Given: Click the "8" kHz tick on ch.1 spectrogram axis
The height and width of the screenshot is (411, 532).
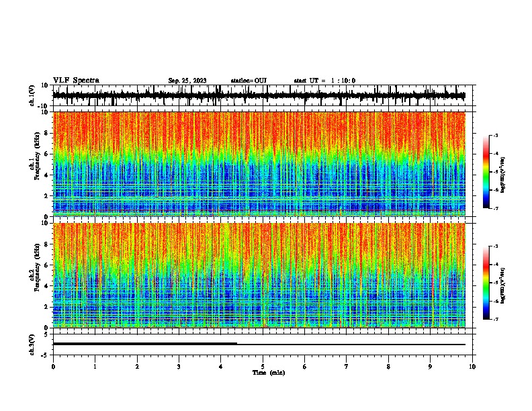Looking at the screenshot, I should click(x=46, y=133).
